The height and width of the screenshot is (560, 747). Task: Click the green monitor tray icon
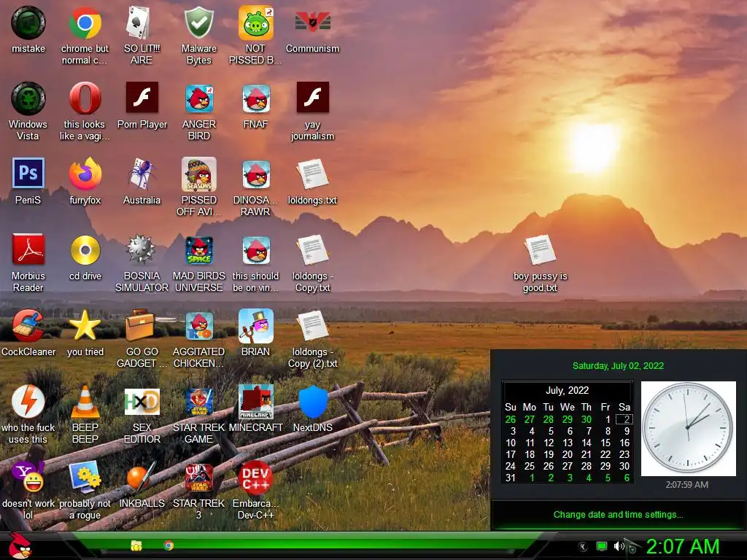pos(602,547)
